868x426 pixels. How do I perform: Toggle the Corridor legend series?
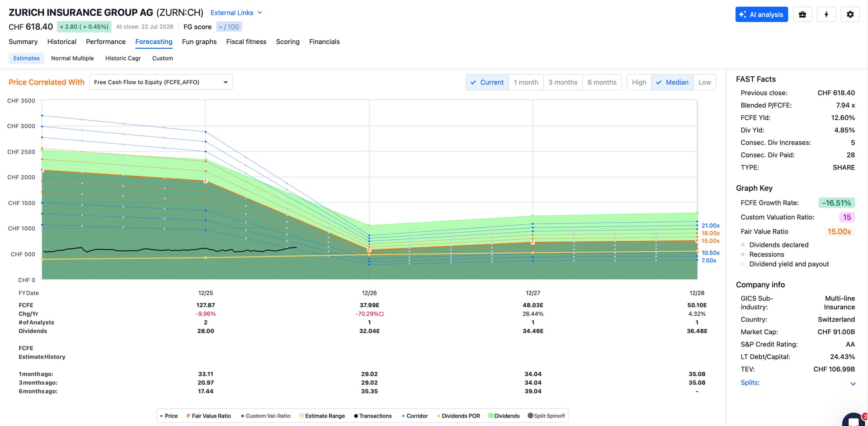(415, 416)
